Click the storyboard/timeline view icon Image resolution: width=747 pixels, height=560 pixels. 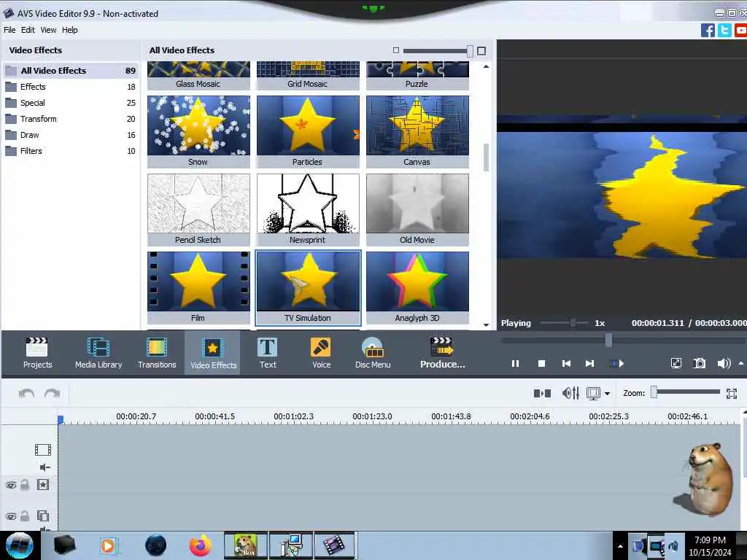point(593,393)
